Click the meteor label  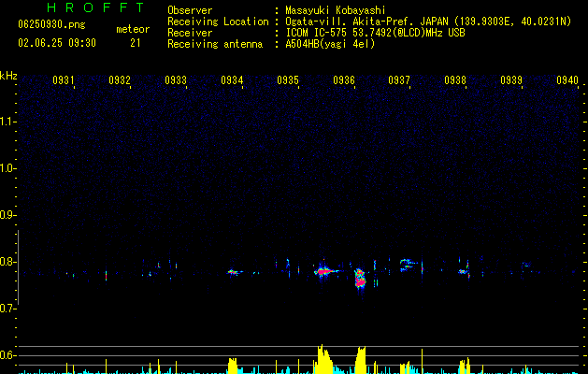[x=133, y=29]
